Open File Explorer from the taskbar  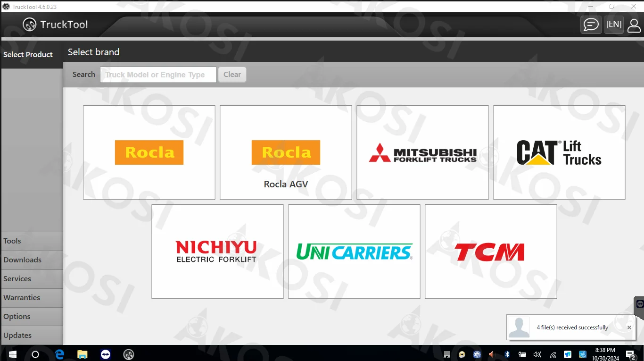83,354
